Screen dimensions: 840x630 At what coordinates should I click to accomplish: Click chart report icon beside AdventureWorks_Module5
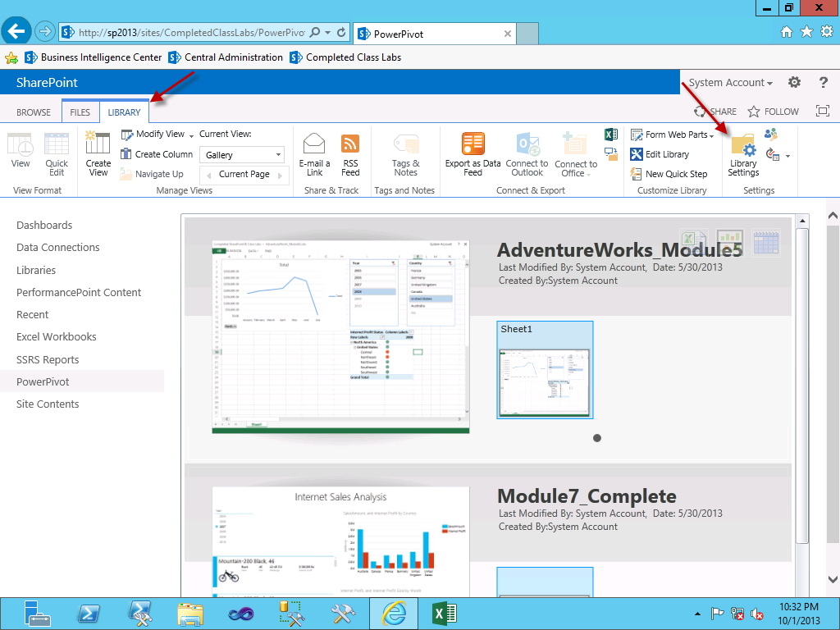(729, 241)
